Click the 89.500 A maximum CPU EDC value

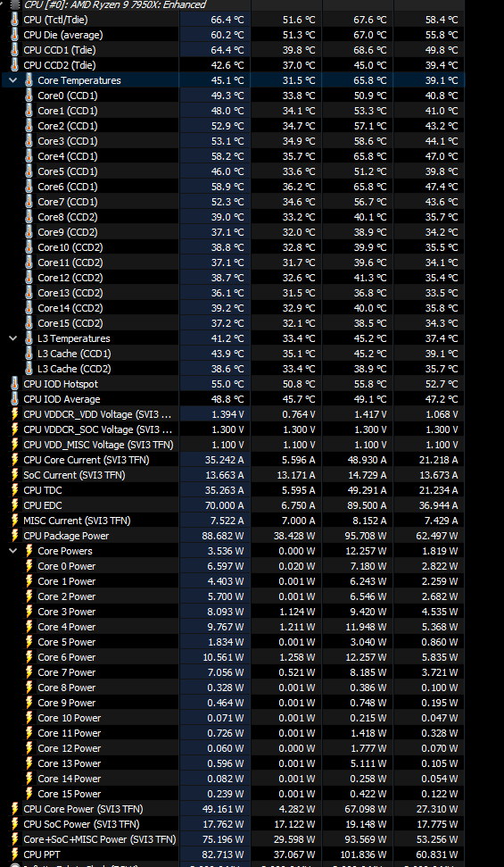[x=366, y=504]
